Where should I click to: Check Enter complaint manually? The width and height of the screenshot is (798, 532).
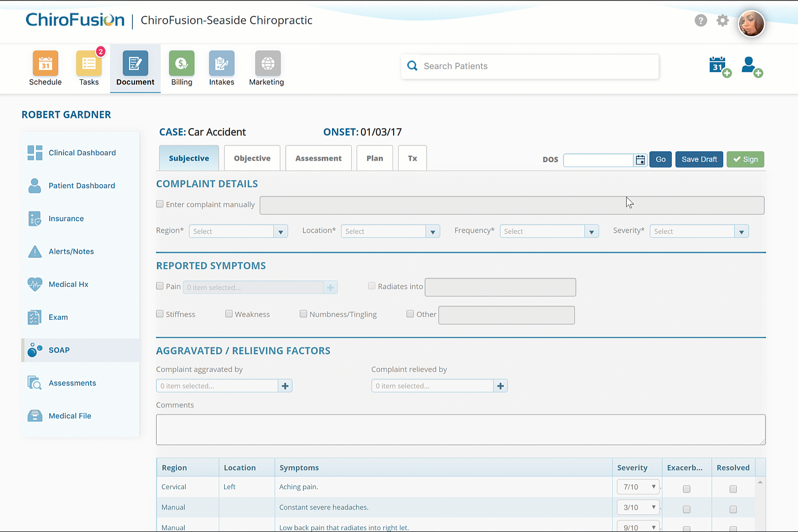[160, 204]
